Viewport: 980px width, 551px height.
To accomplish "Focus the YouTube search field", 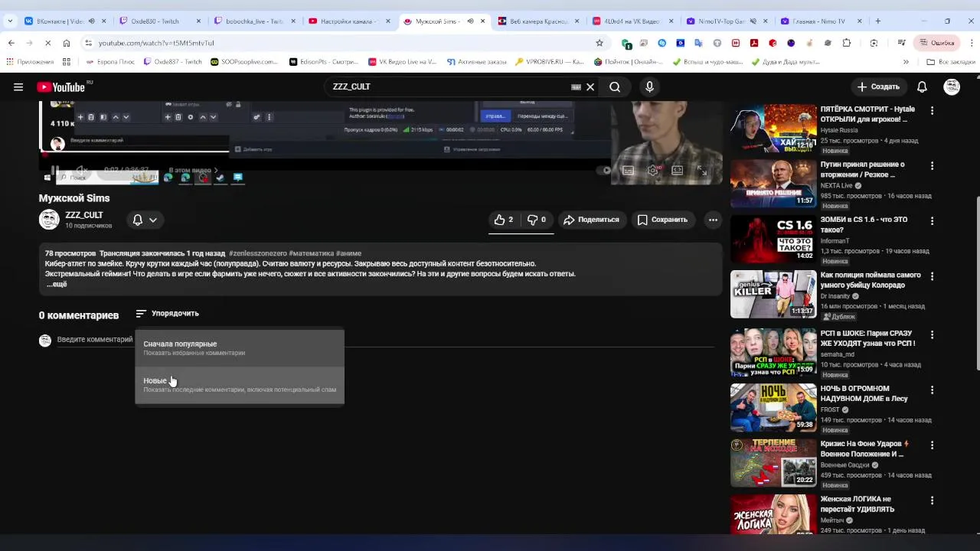I will [x=448, y=87].
